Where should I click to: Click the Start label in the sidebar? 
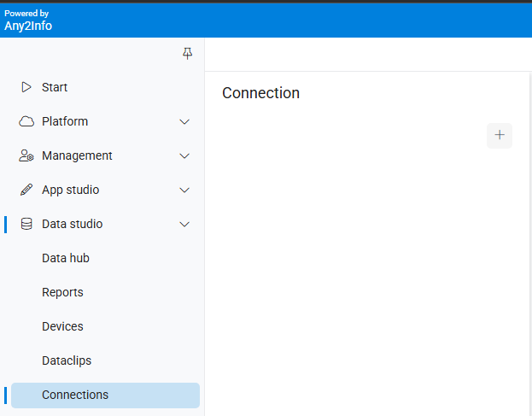[55, 87]
